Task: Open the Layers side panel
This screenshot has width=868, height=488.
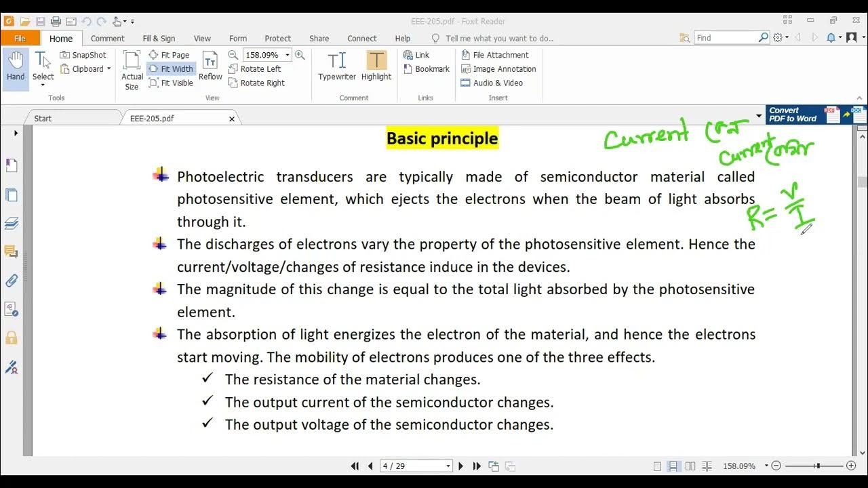Action: [x=11, y=223]
